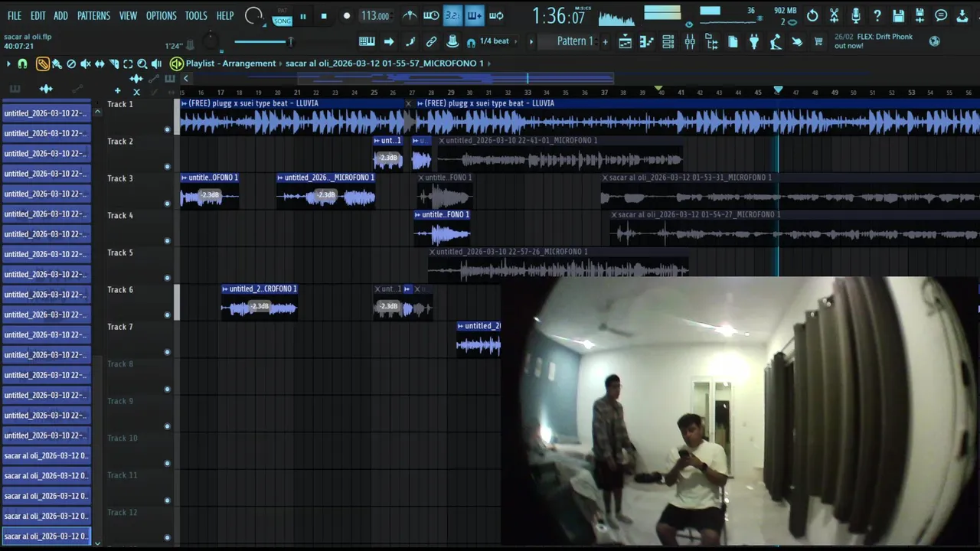
Task: Click the stop playback button
Action: [x=324, y=16]
